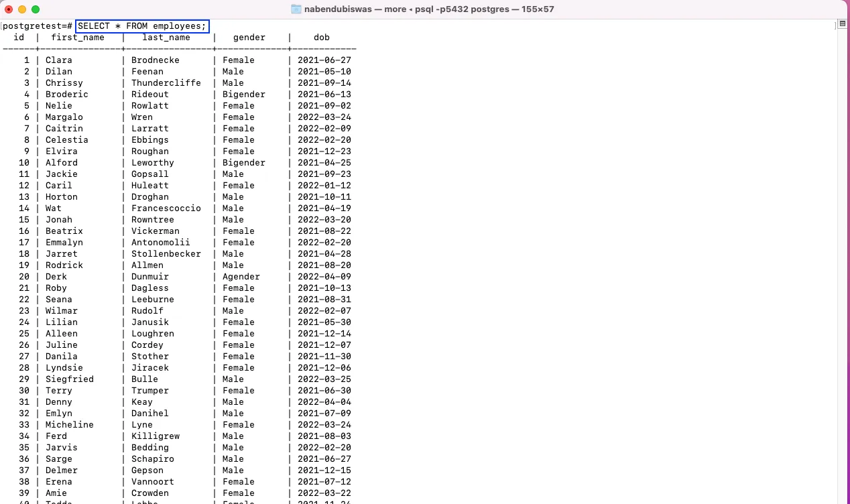Image resolution: width=850 pixels, height=504 pixels.
Task: Click the postgretest=# prompt
Action: click(38, 26)
